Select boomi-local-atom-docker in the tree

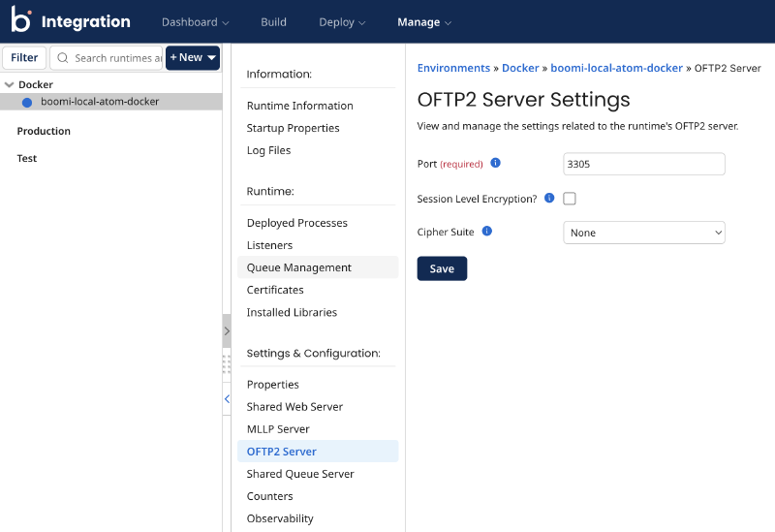click(x=111, y=102)
